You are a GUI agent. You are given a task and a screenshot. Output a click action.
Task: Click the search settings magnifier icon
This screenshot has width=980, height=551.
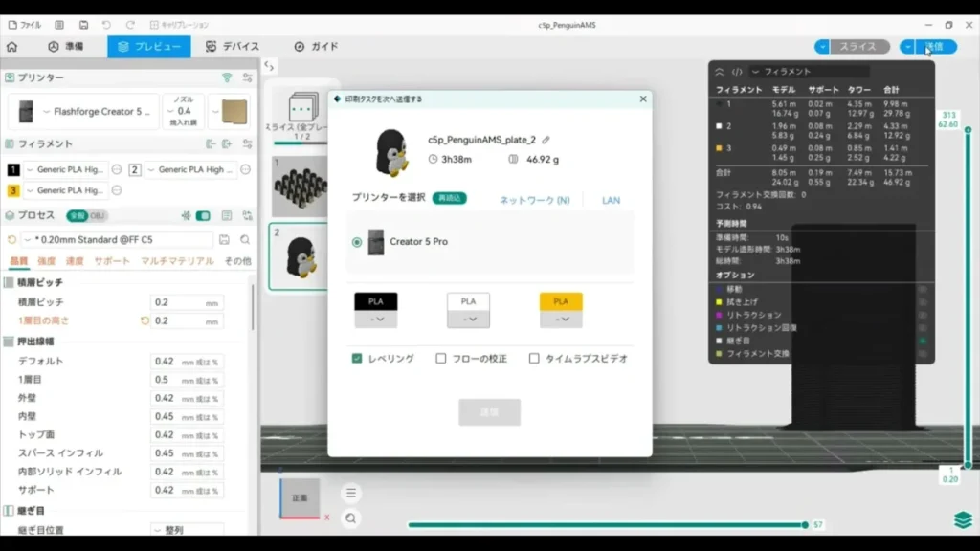[245, 240]
